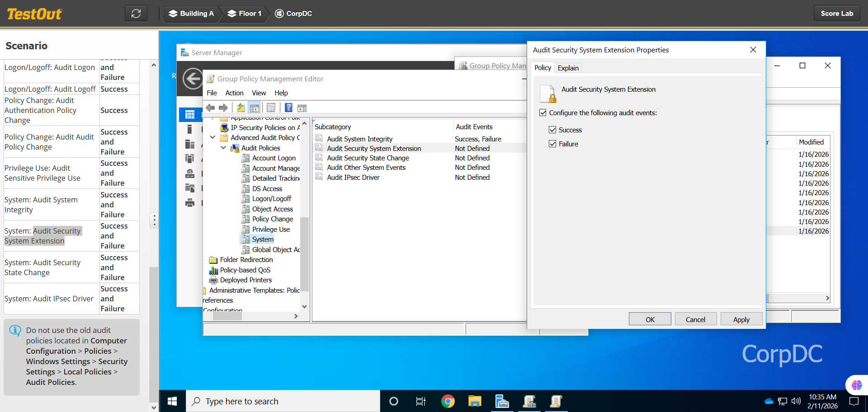Image resolution: width=868 pixels, height=412 pixels.
Task: Collapse the Audit Policies tree node
Action: (223, 148)
